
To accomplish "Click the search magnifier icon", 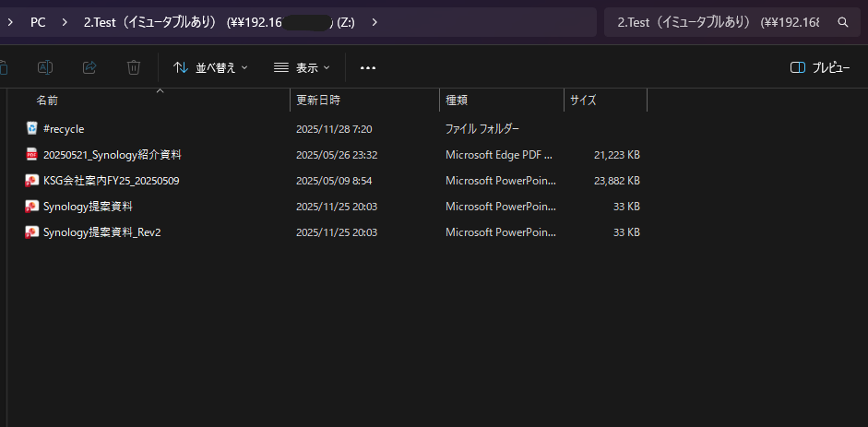I will (842, 21).
